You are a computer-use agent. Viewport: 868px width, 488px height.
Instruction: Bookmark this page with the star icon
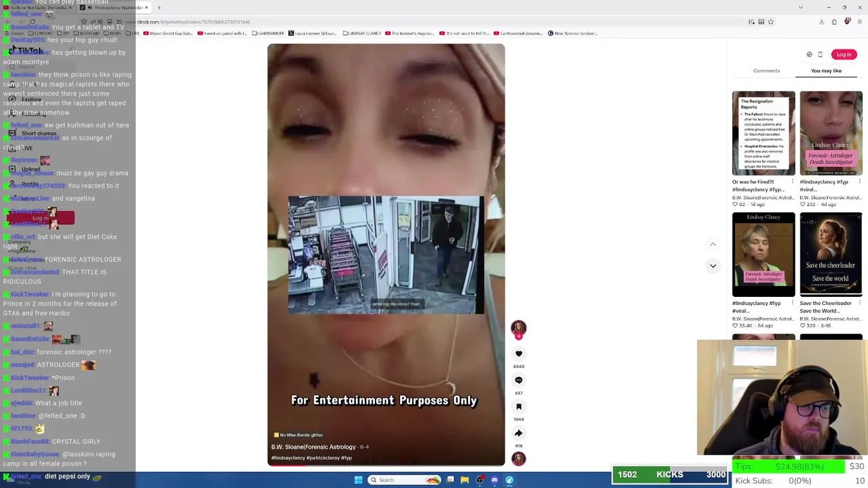[771, 22]
